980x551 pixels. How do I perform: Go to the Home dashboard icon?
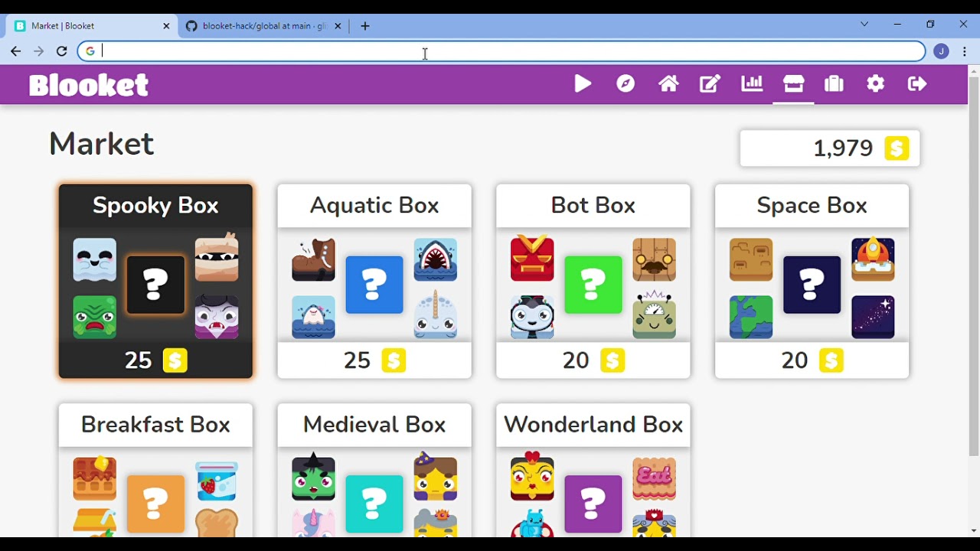(668, 83)
